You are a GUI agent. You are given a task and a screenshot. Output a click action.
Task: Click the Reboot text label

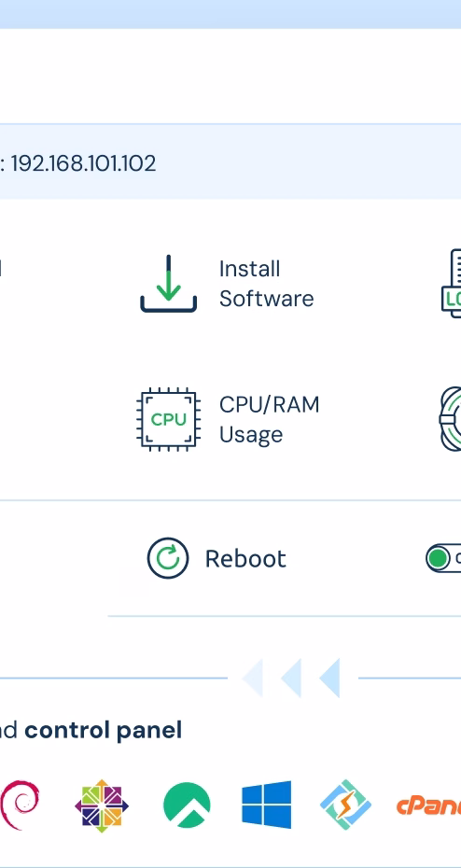tap(245, 558)
